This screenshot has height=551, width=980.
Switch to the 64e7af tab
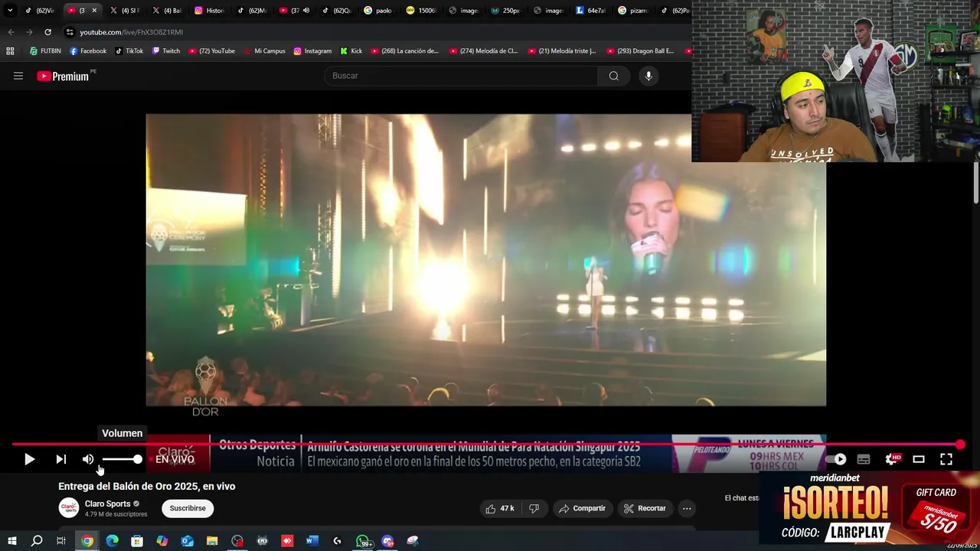point(590,11)
